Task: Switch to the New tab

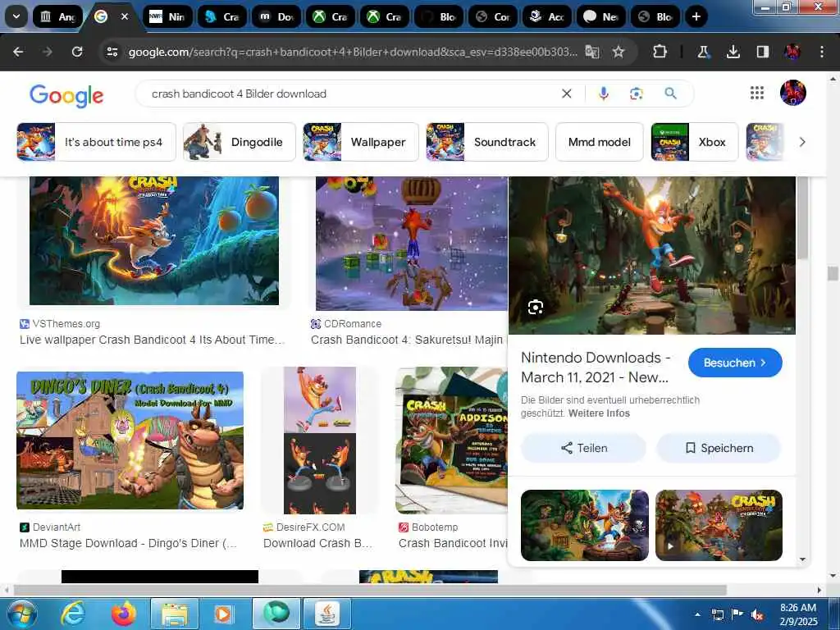Action: (x=601, y=16)
